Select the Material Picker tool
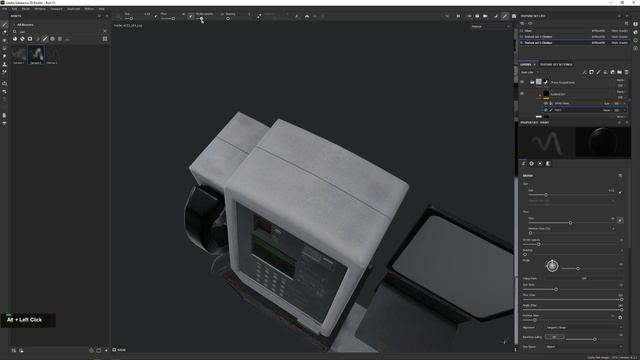 click(4, 72)
